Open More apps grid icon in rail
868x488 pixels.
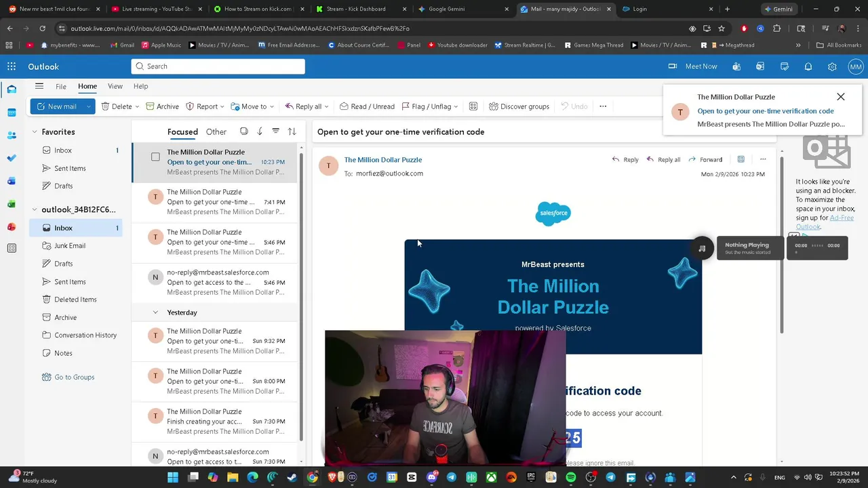click(x=12, y=249)
